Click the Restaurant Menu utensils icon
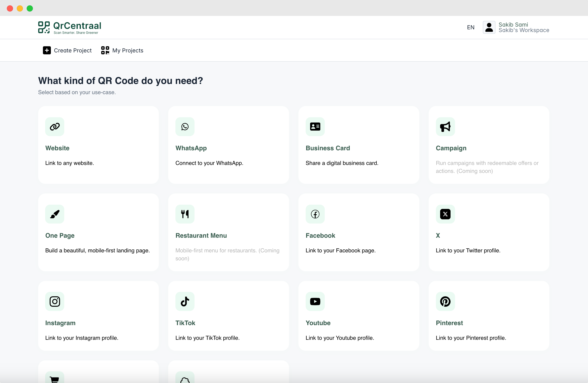588x383 pixels. click(185, 214)
